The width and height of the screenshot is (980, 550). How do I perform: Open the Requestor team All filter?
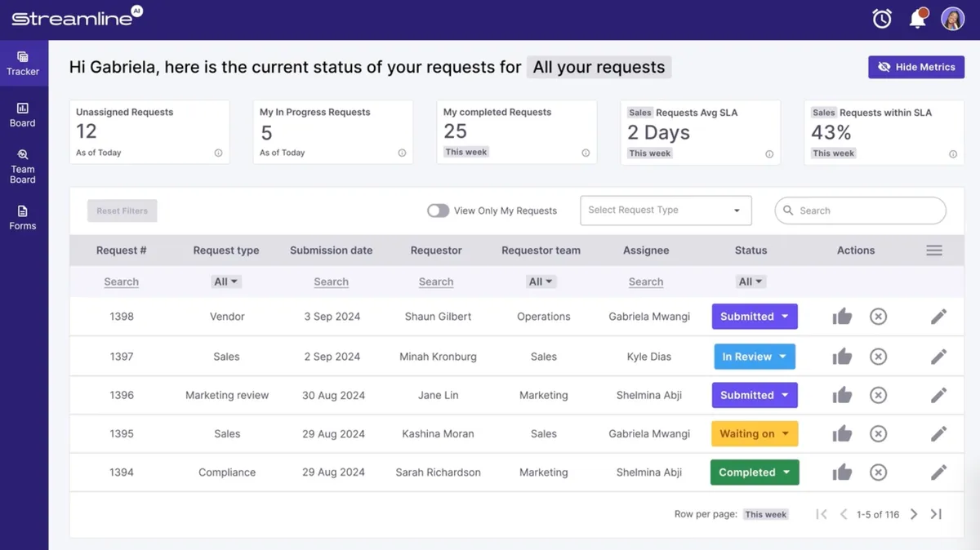pos(541,282)
